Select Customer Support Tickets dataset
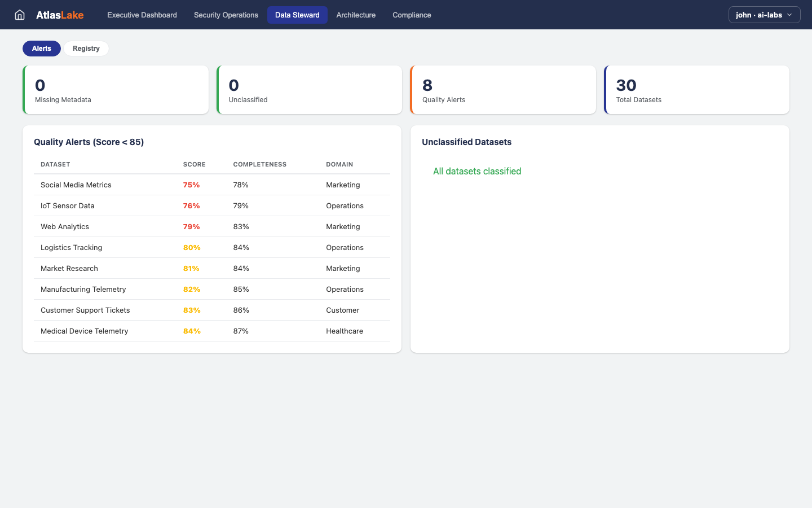 (x=85, y=310)
